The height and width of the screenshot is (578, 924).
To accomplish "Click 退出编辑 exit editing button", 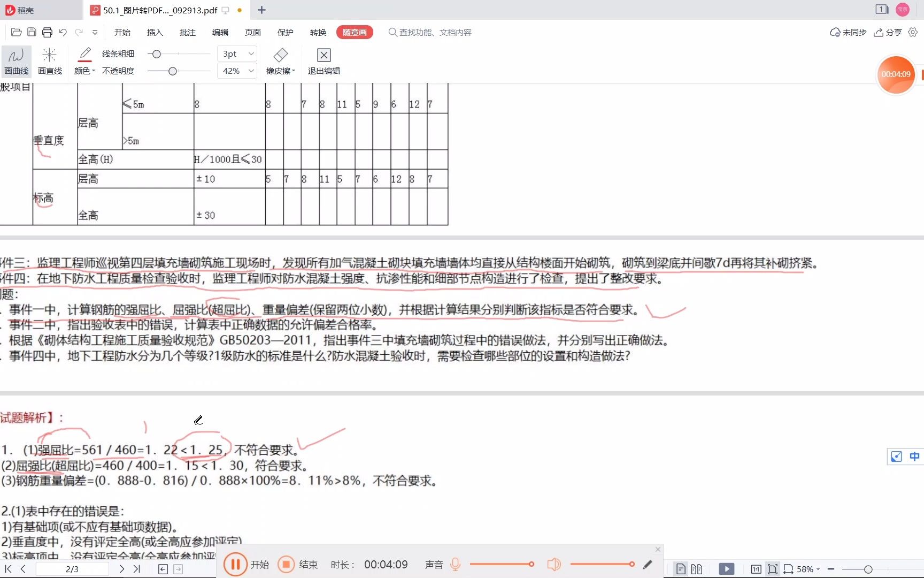I will (324, 61).
